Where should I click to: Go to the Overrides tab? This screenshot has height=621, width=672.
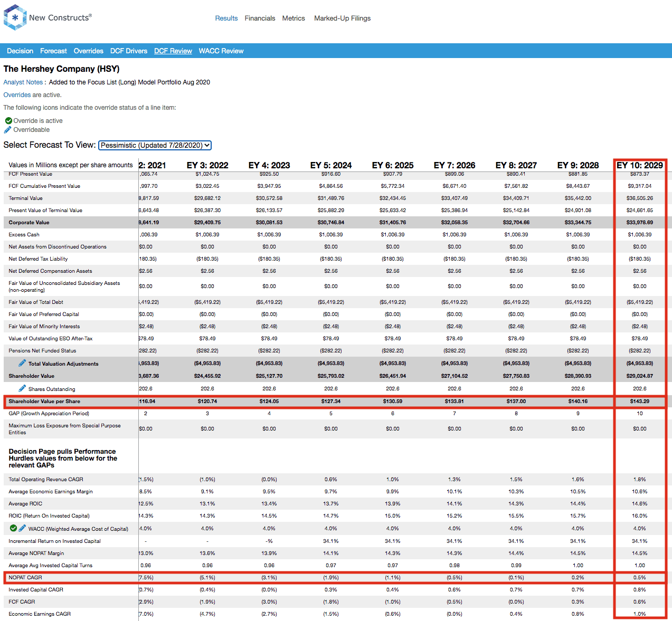[89, 51]
